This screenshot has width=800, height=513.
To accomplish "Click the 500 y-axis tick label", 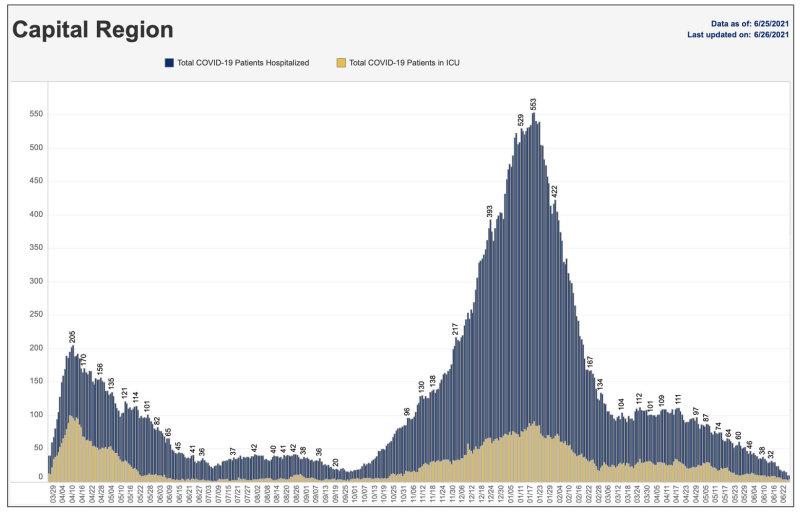I will click(x=37, y=148).
